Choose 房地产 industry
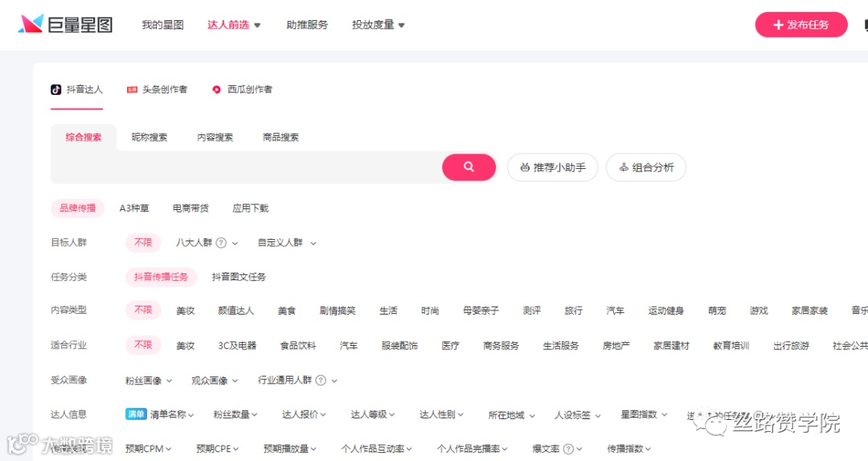This screenshot has height=461, width=868. (x=616, y=346)
